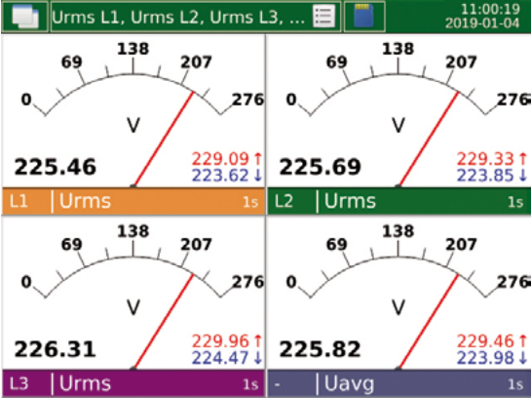
Task: Click the Uavg reading 225.82
Action: point(320,349)
